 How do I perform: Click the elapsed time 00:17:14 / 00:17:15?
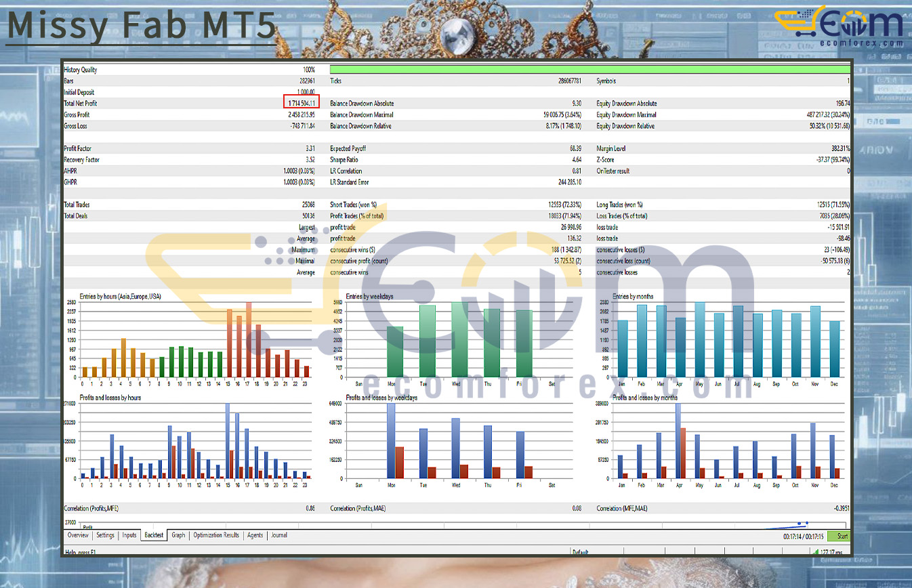[803, 536]
